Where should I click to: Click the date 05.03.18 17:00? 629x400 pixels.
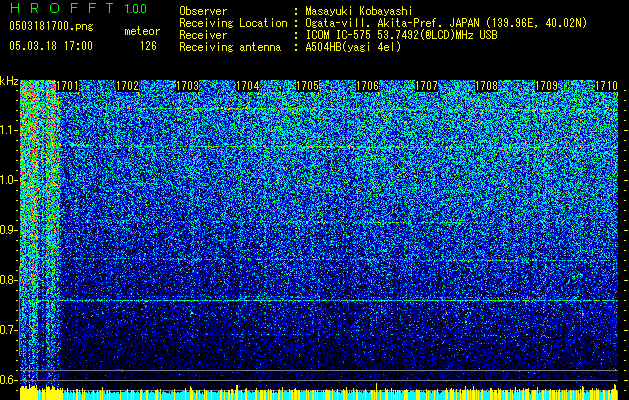[x=51, y=46]
